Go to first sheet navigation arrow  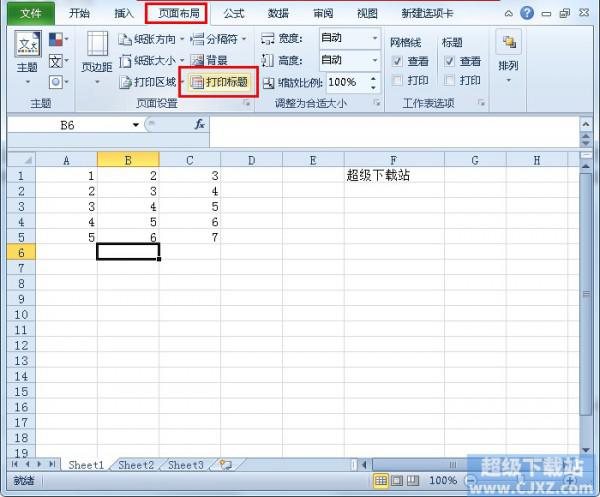tap(15, 464)
